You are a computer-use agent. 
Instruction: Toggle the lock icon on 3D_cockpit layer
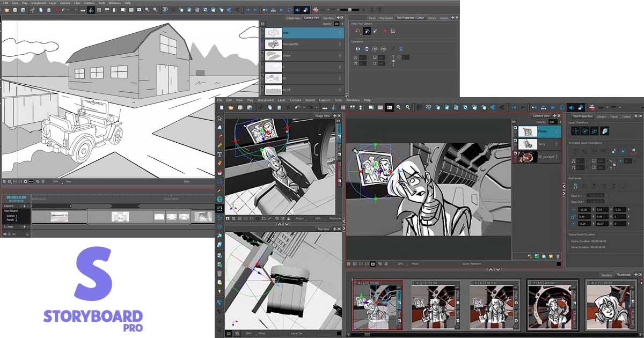[515, 153]
